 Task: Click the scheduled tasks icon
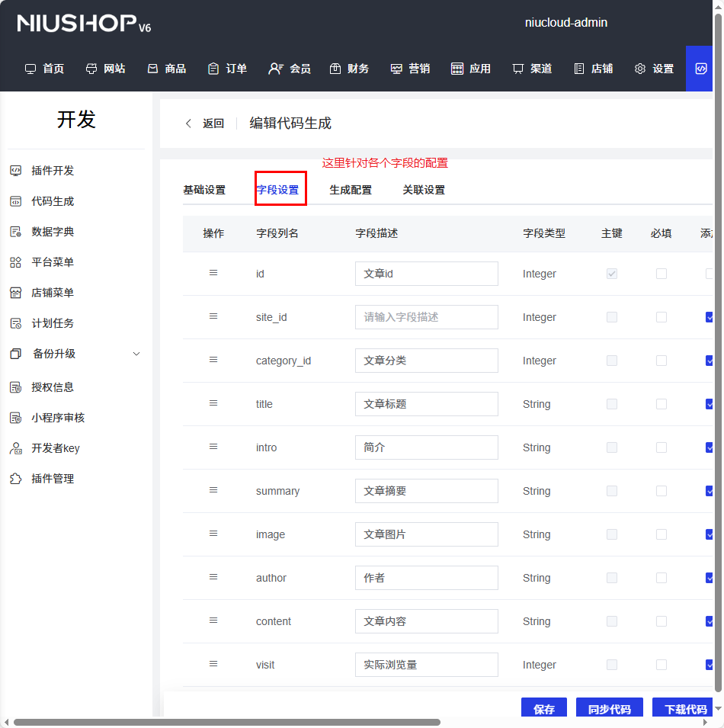click(15, 323)
